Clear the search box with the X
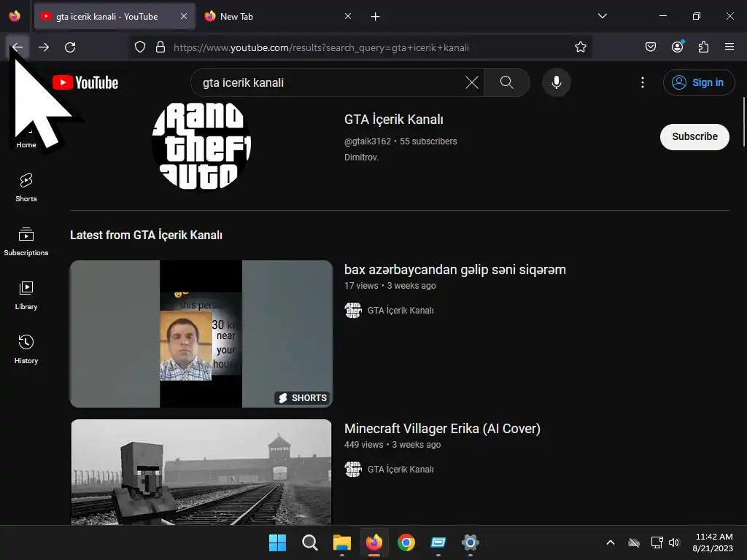747x560 pixels. click(x=472, y=82)
